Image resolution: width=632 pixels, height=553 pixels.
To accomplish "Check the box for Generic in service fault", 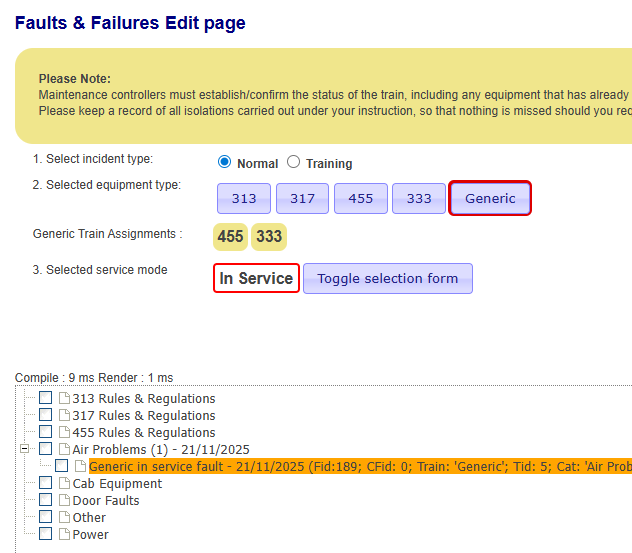I will pos(62,467).
